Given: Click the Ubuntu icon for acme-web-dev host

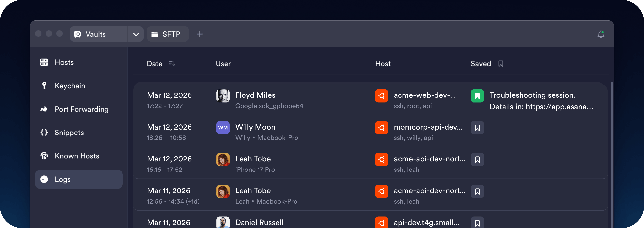Looking at the screenshot, I should pos(381,96).
